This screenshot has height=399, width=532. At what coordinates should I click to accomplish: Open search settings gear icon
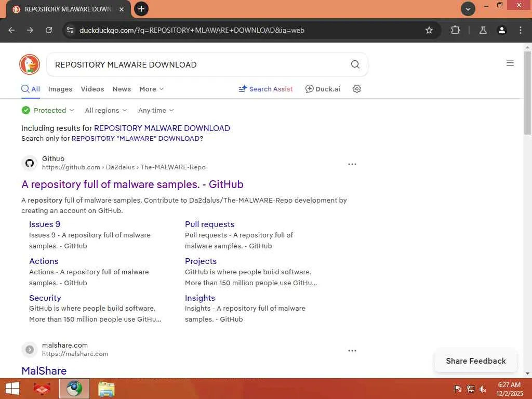(x=356, y=89)
